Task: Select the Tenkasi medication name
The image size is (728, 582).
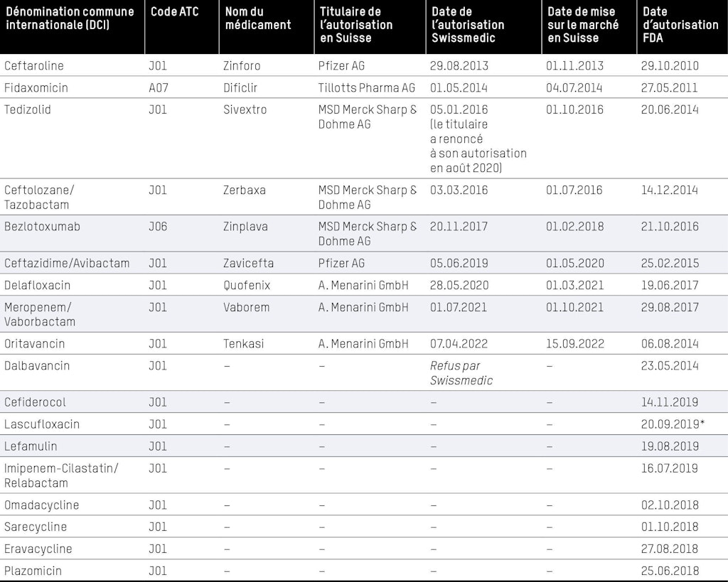Action: pyautogui.click(x=243, y=344)
